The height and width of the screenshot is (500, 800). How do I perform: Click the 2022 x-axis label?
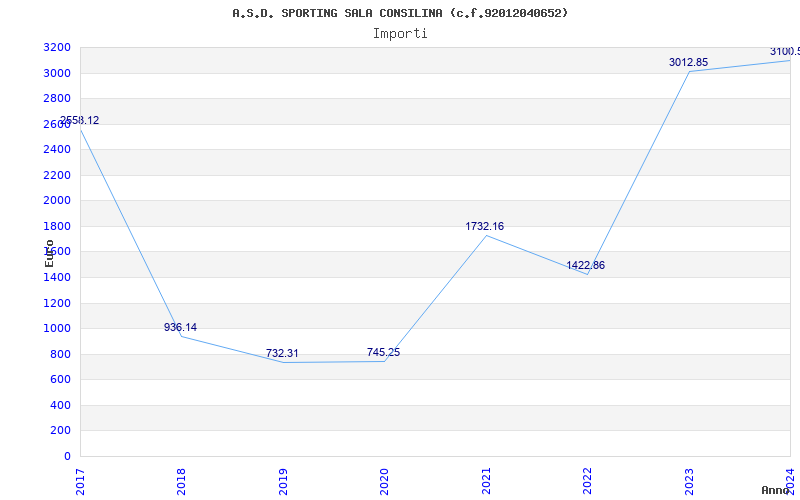[587, 482]
